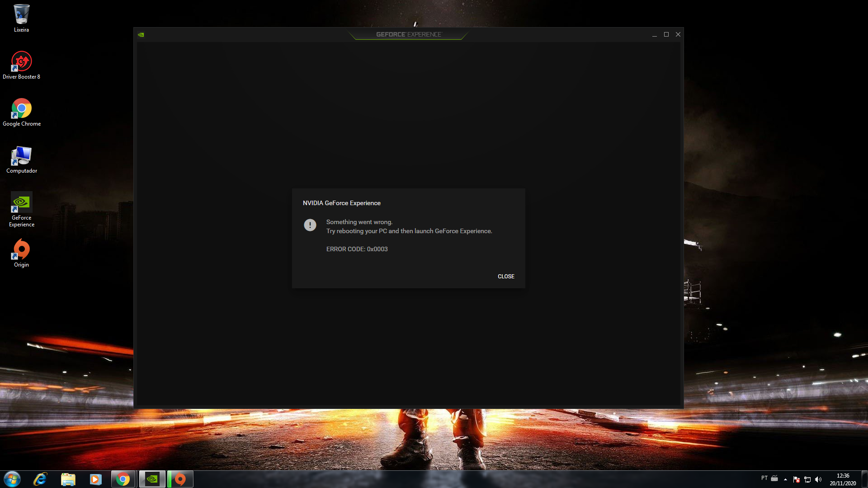Click the keyboard icon in system tray

click(x=774, y=478)
